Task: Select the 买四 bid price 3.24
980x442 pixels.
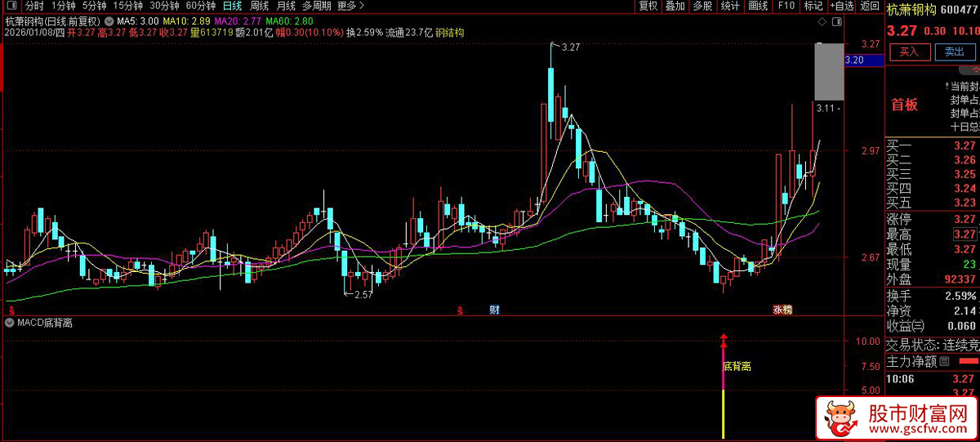Action: click(x=965, y=188)
